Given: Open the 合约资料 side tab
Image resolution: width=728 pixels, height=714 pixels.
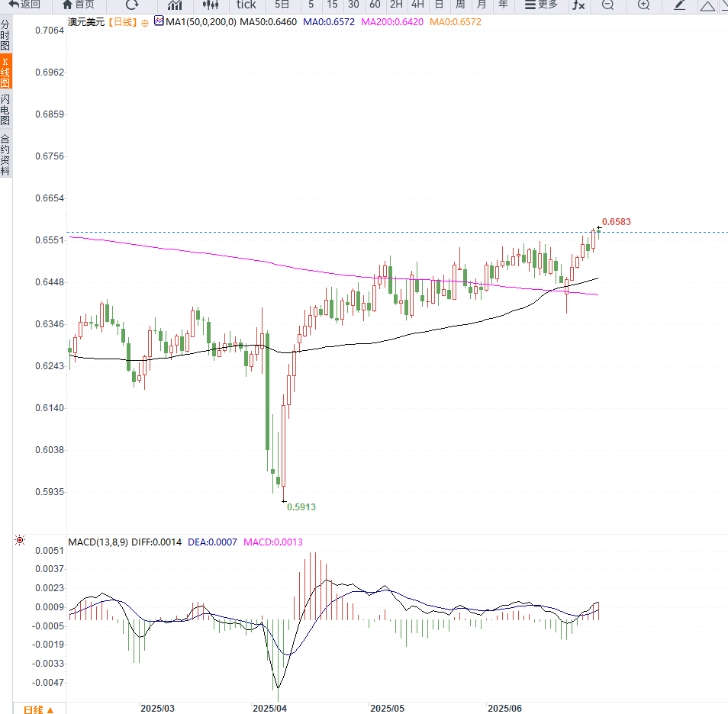Looking at the screenshot, I should tap(5, 155).
